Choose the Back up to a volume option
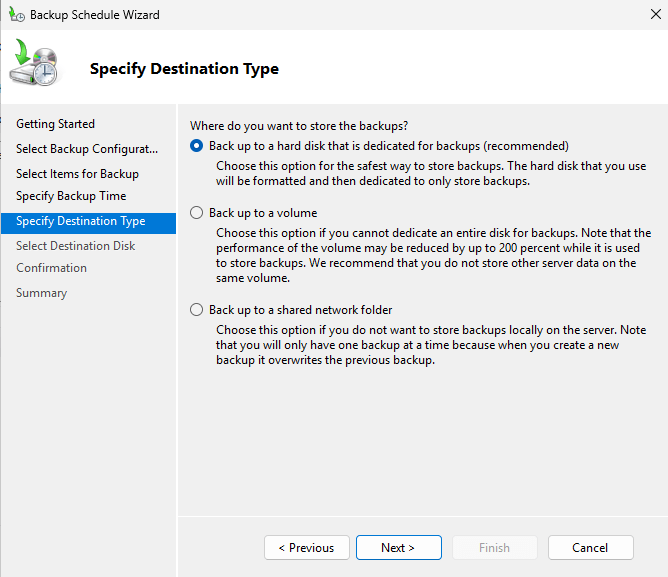This screenshot has width=668, height=577. point(197,213)
